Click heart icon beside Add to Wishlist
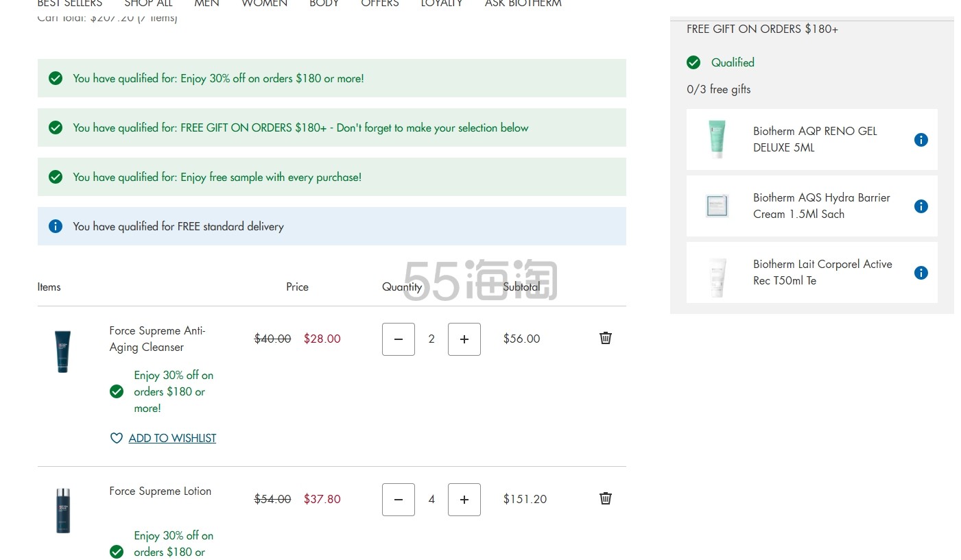The width and height of the screenshot is (961, 560). coord(117,438)
